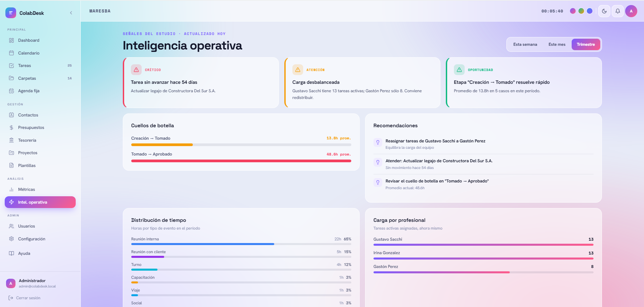Cerrar sesión link
This screenshot has width=644, height=307.
[x=24, y=298]
